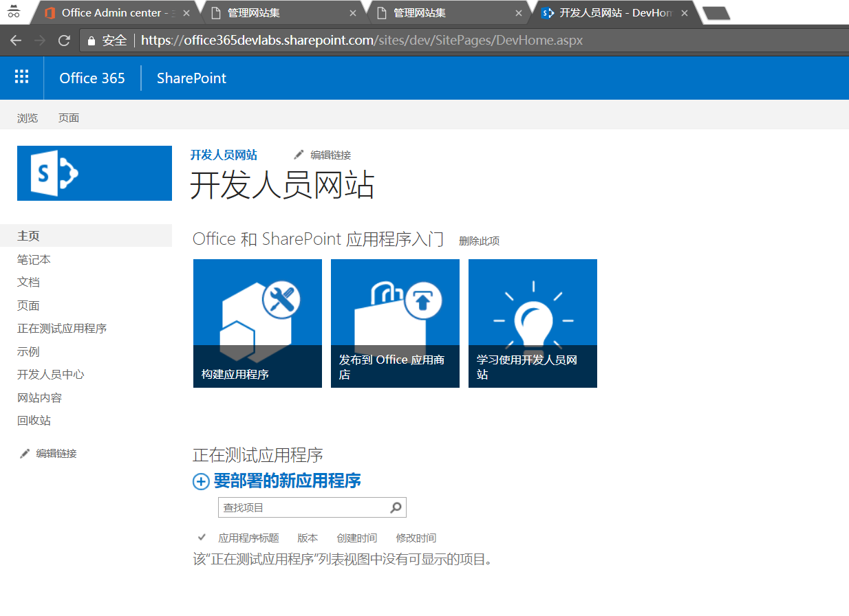Click the SharePoint site logo image
The width and height of the screenshot is (849, 616).
[x=94, y=173]
